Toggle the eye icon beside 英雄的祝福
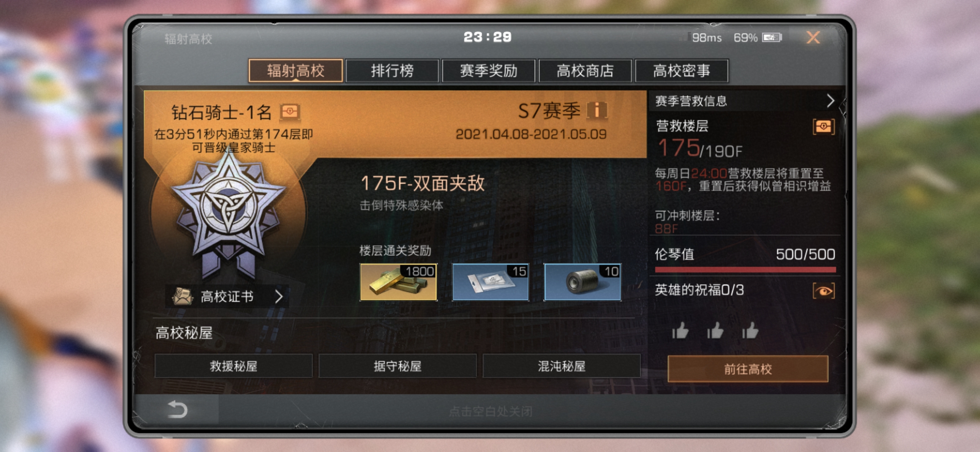 tap(823, 291)
